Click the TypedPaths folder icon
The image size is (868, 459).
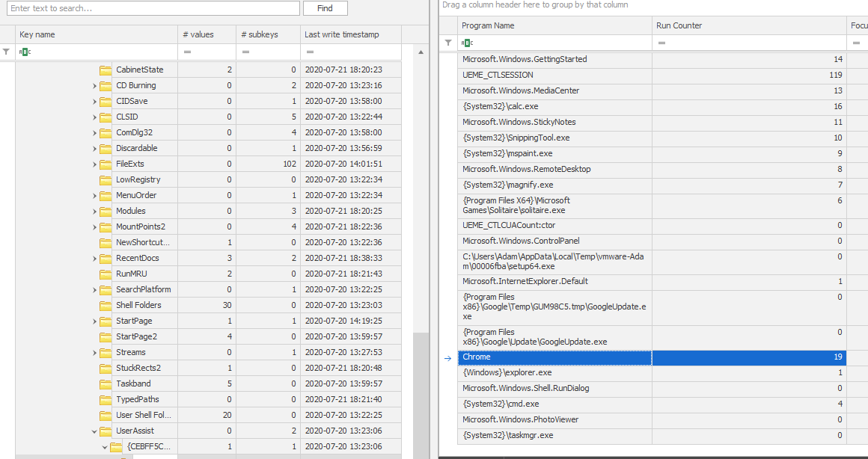pyautogui.click(x=106, y=399)
